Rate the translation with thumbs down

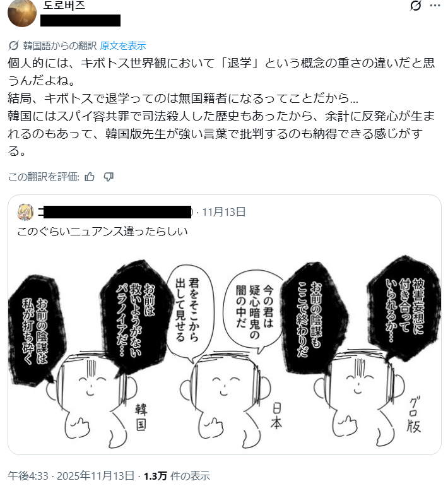(109, 177)
